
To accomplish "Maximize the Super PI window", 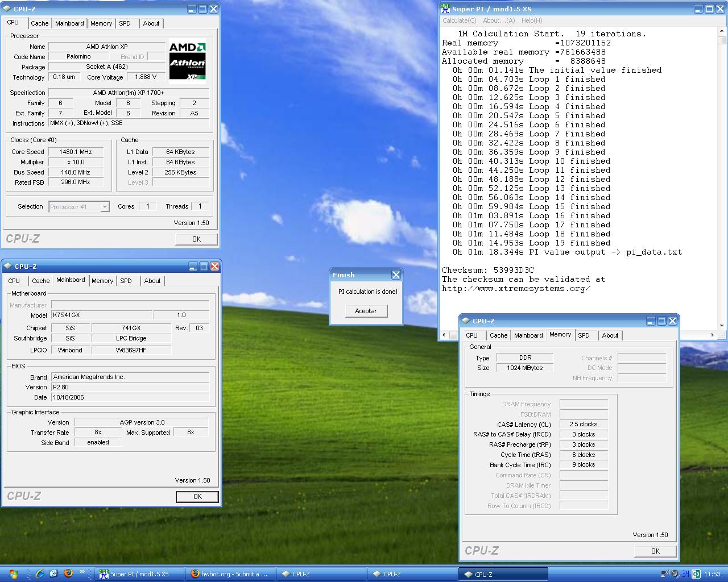I will (709, 9).
